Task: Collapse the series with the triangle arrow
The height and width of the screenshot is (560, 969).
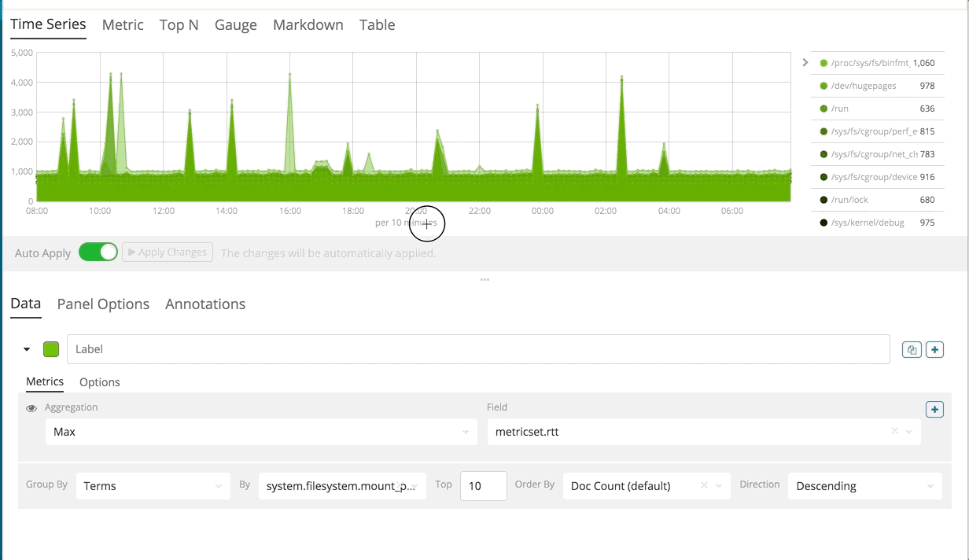Action: (x=27, y=349)
